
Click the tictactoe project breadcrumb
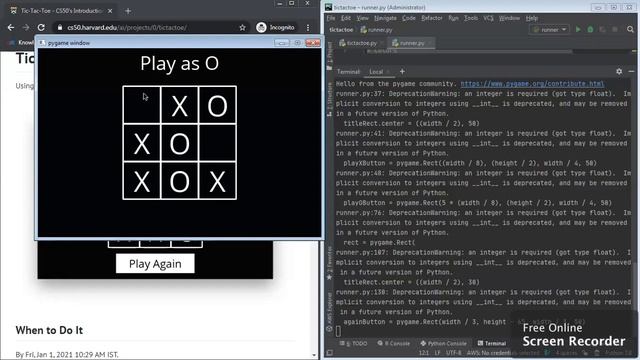tap(341, 30)
